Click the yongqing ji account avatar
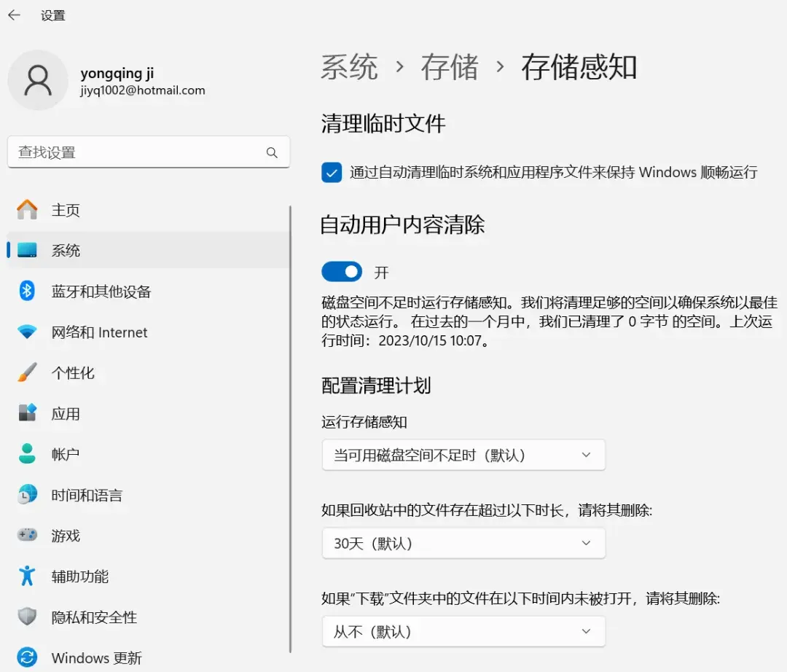This screenshot has height=672, width=787. (x=38, y=80)
